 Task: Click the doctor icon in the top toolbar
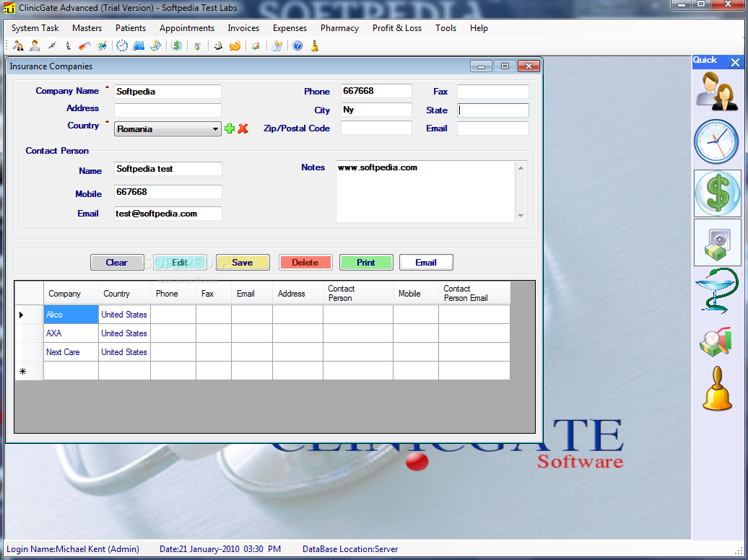click(35, 45)
